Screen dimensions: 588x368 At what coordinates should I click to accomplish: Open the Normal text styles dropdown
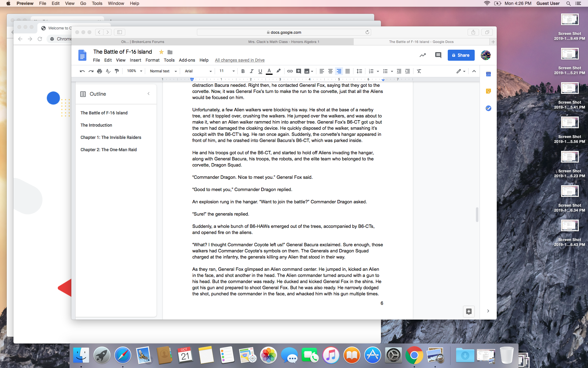click(x=164, y=71)
